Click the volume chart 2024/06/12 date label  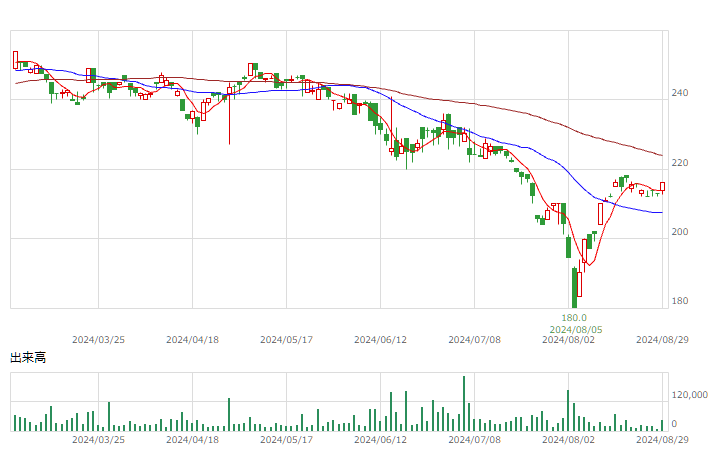point(380,440)
